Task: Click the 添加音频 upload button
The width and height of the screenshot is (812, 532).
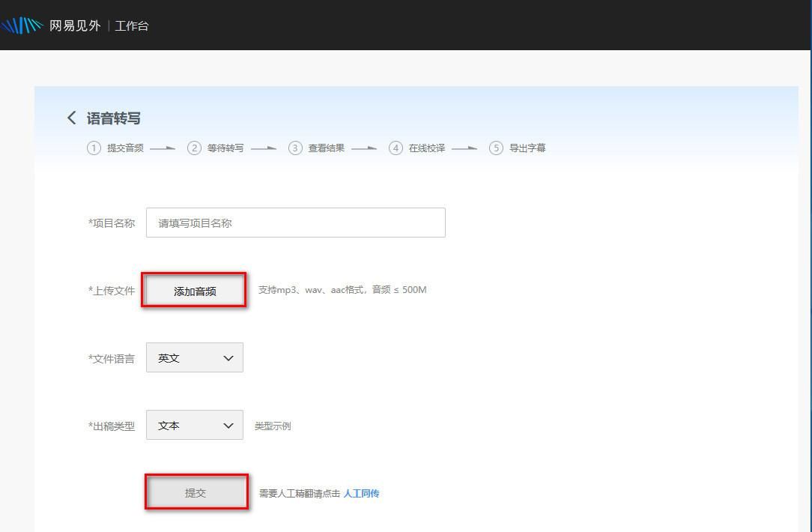Action: 194,291
